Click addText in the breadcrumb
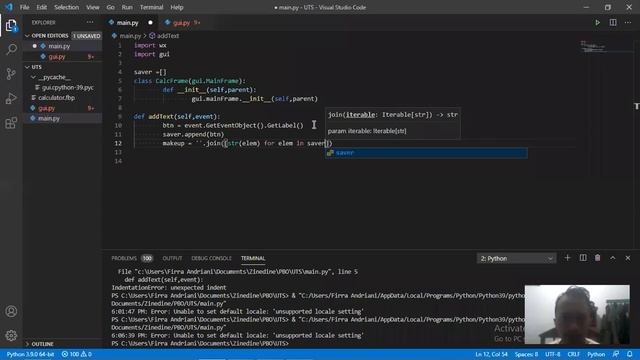The width and height of the screenshot is (640, 360). click(x=168, y=36)
